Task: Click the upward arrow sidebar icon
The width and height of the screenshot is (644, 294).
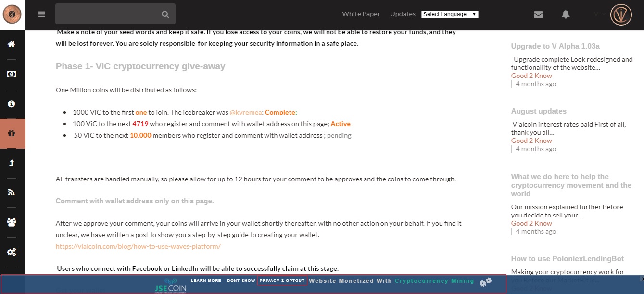Action: [12, 163]
